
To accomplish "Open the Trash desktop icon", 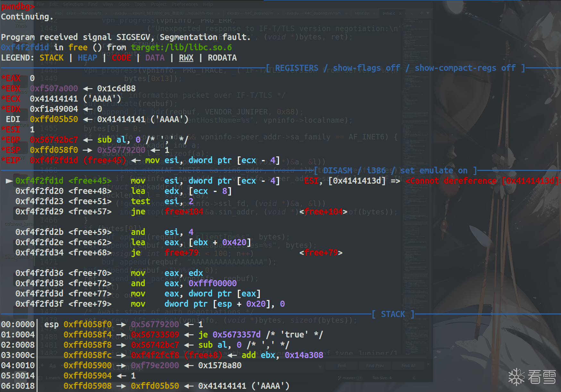I will 21,19.
